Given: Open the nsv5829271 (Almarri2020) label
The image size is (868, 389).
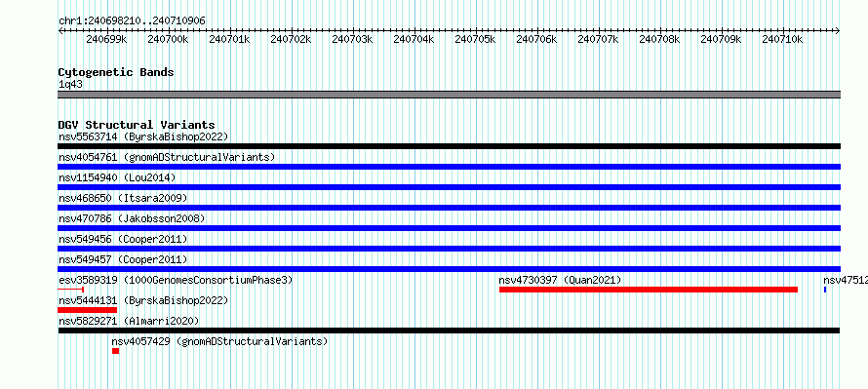Looking at the screenshot, I should click(129, 321).
